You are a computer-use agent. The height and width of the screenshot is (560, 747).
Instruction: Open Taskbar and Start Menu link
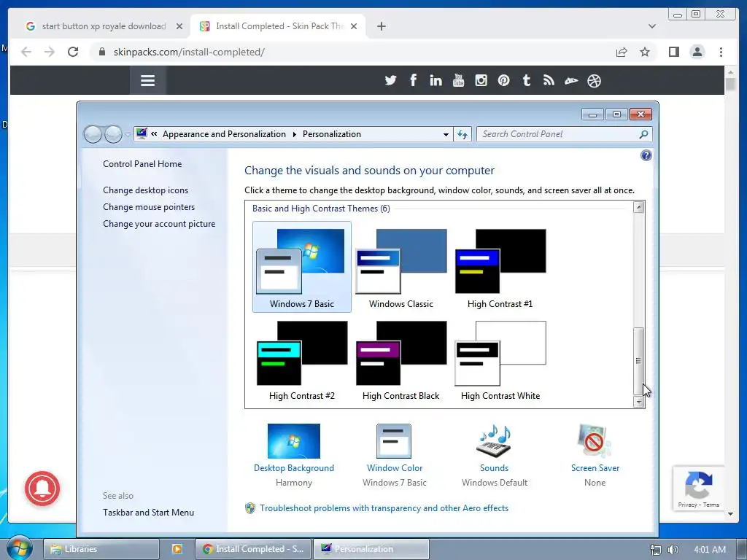coord(148,513)
